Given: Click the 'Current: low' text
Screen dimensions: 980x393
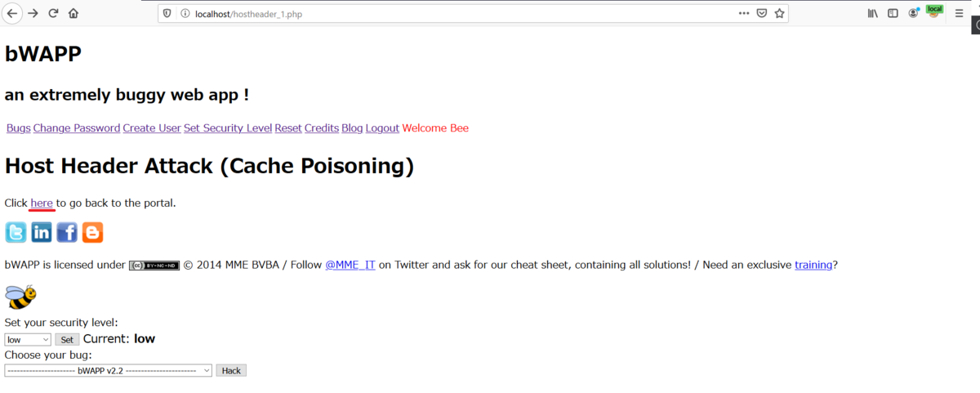Looking at the screenshot, I should point(119,338).
